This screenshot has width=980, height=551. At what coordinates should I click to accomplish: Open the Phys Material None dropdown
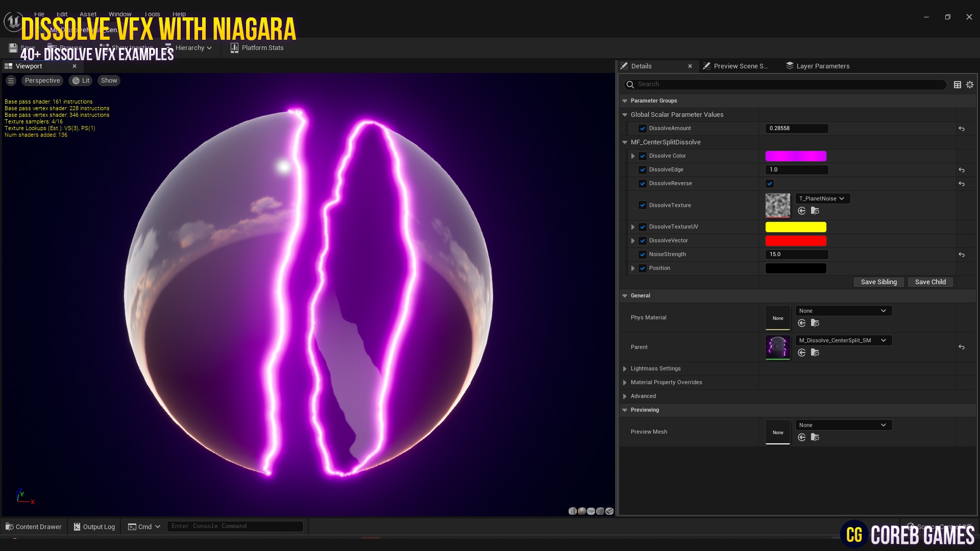pos(844,311)
